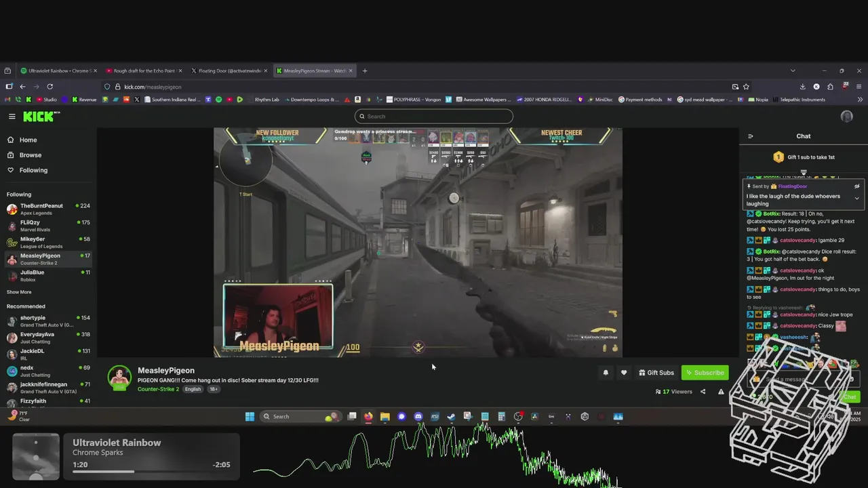Open Counter-Strike 2 category link

(x=158, y=389)
